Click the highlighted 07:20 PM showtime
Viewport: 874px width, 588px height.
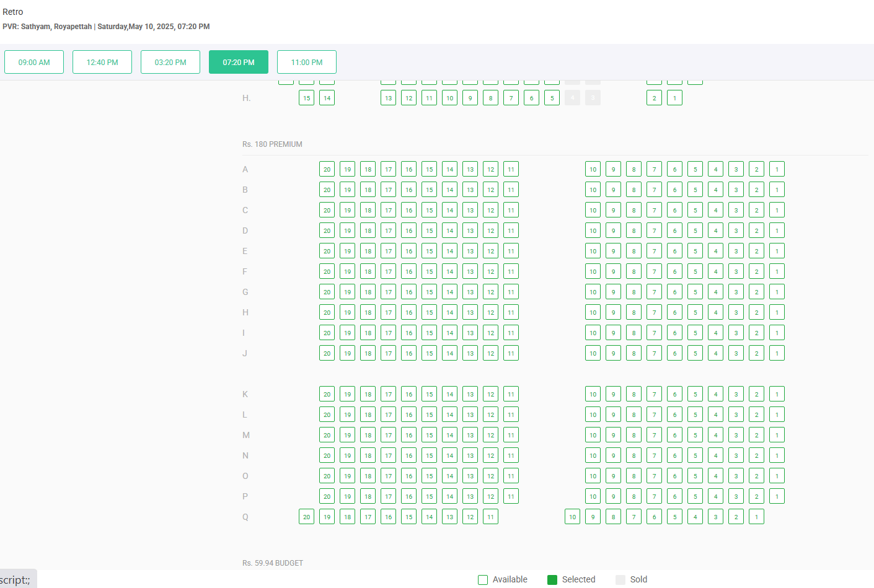(239, 62)
